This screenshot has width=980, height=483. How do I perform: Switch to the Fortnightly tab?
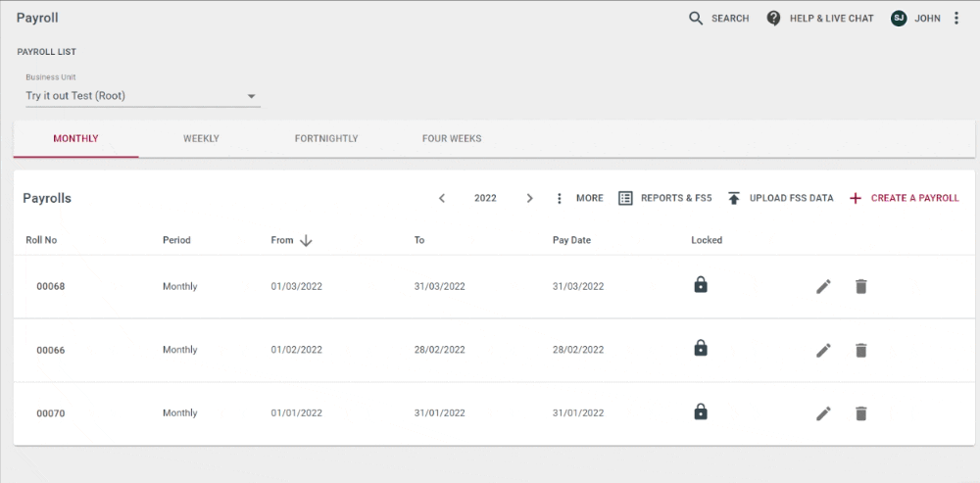tap(326, 139)
